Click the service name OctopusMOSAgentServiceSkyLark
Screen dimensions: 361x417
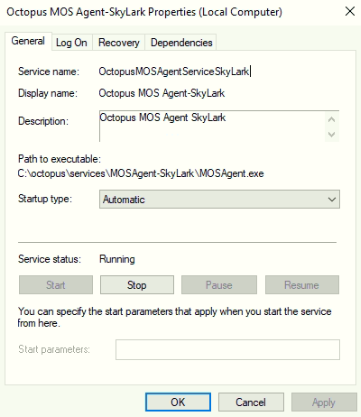[x=174, y=71]
